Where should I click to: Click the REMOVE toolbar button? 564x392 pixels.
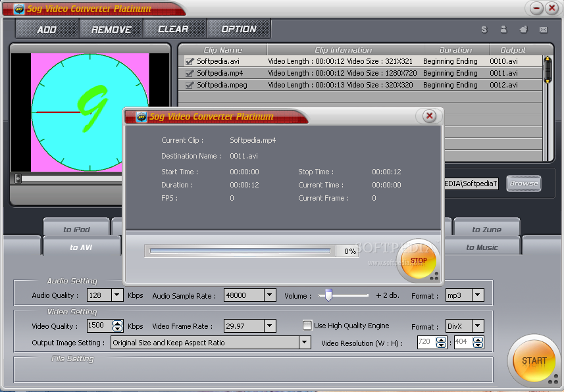pyautogui.click(x=111, y=29)
